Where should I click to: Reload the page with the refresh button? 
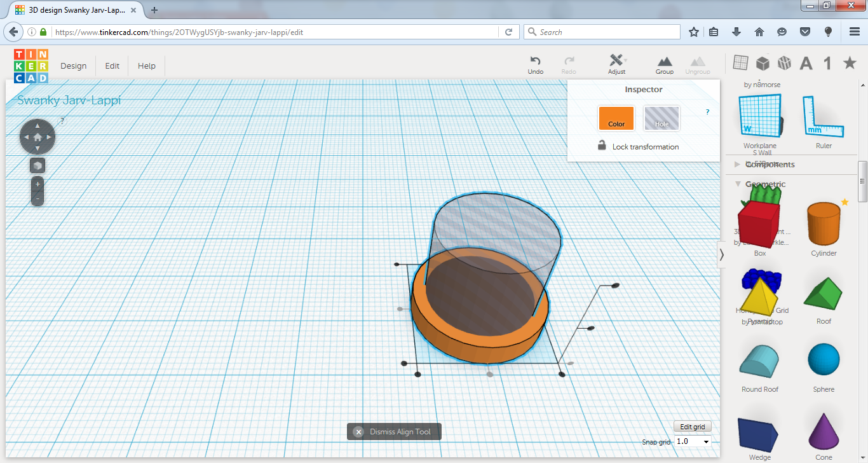[508, 32]
